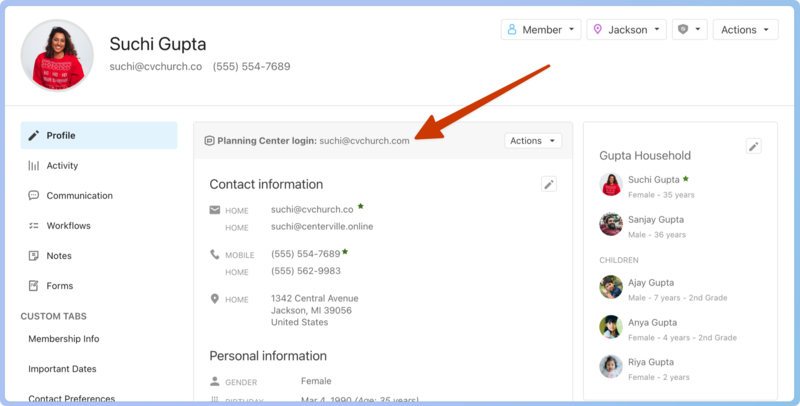Click Suchi Gupta's large profile photo
The width and height of the screenshot is (800, 406).
click(57, 56)
